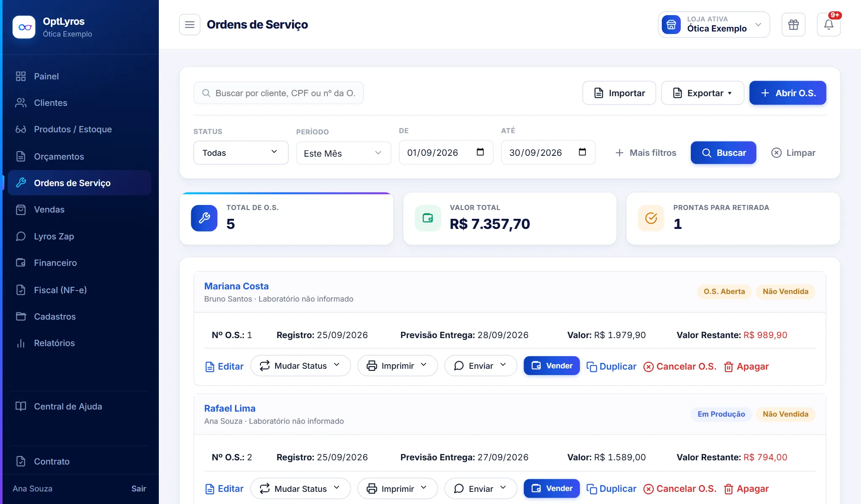Expand the Exportar dropdown

point(703,93)
